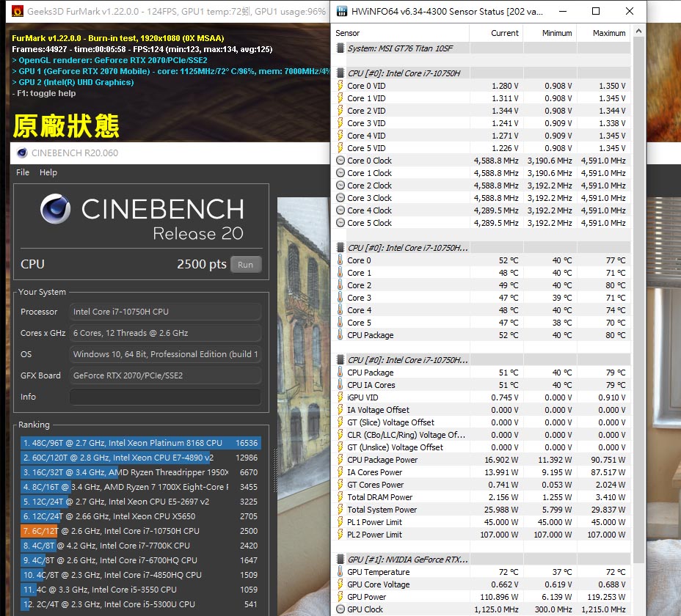Click the PL1 Power Limit bolt icon

(x=340, y=522)
